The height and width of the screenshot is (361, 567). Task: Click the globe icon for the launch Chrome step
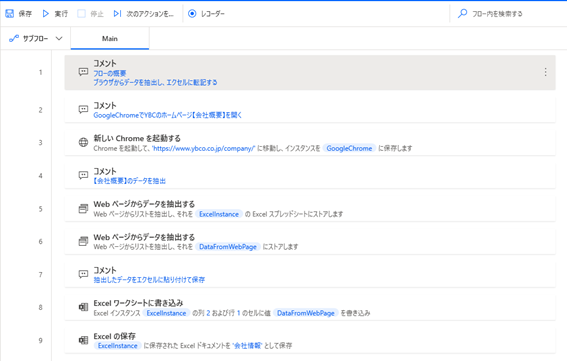[83, 143]
